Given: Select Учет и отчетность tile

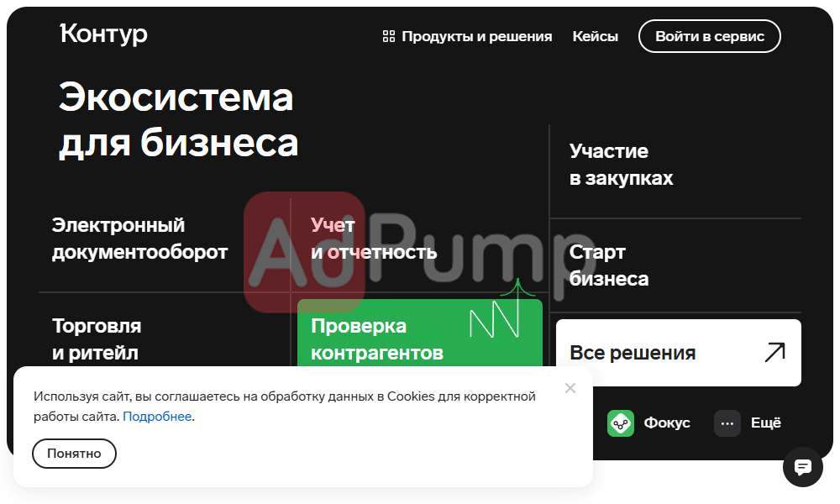Looking at the screenshot, I should (374, 239).
